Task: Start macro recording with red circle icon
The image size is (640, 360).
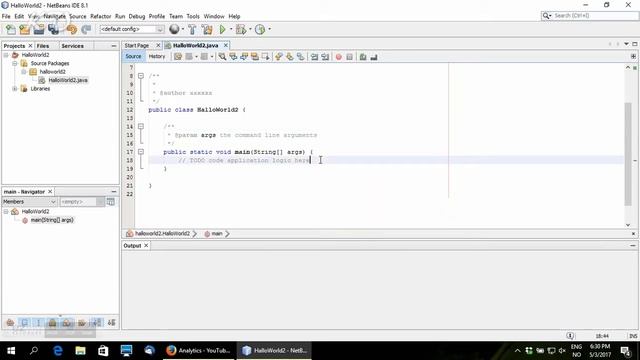Action: (338, 57)
